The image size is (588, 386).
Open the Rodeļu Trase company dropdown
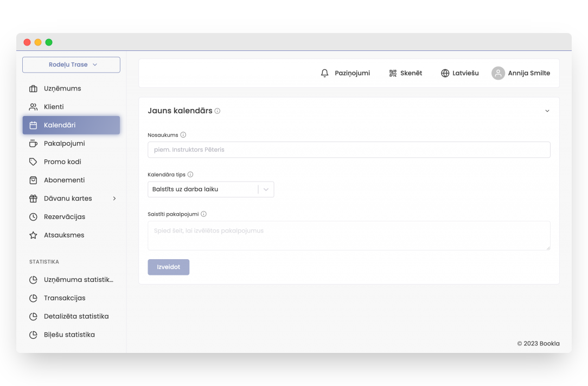tap(71, 65)
